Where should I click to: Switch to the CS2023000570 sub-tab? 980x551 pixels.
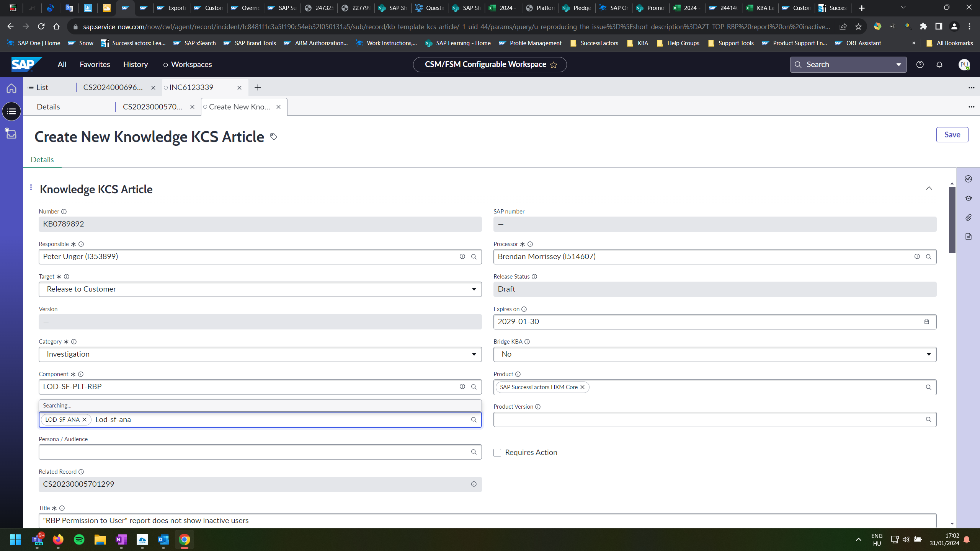tap(152, 107)
